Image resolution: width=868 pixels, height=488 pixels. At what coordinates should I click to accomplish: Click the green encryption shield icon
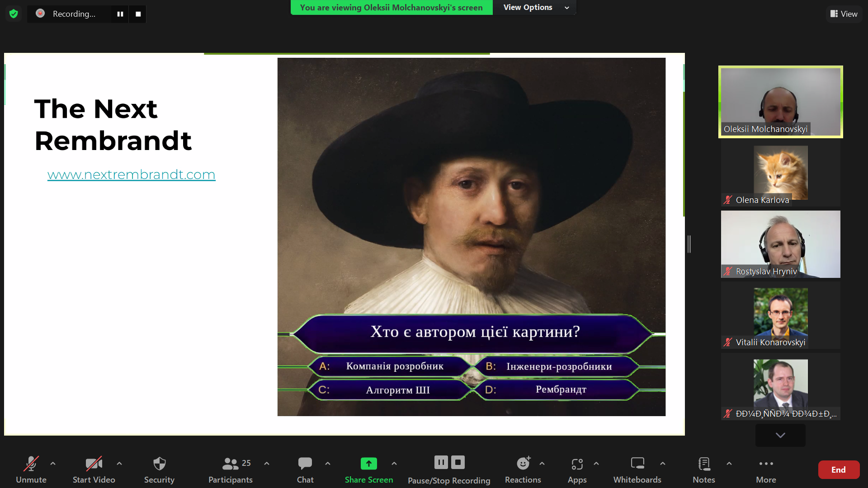[14, 14]
